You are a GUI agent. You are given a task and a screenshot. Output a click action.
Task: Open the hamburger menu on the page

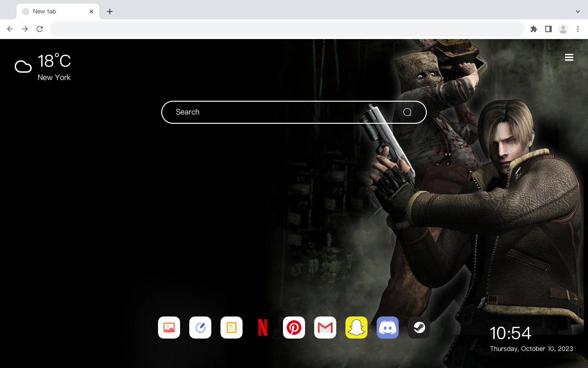[569, 57]
